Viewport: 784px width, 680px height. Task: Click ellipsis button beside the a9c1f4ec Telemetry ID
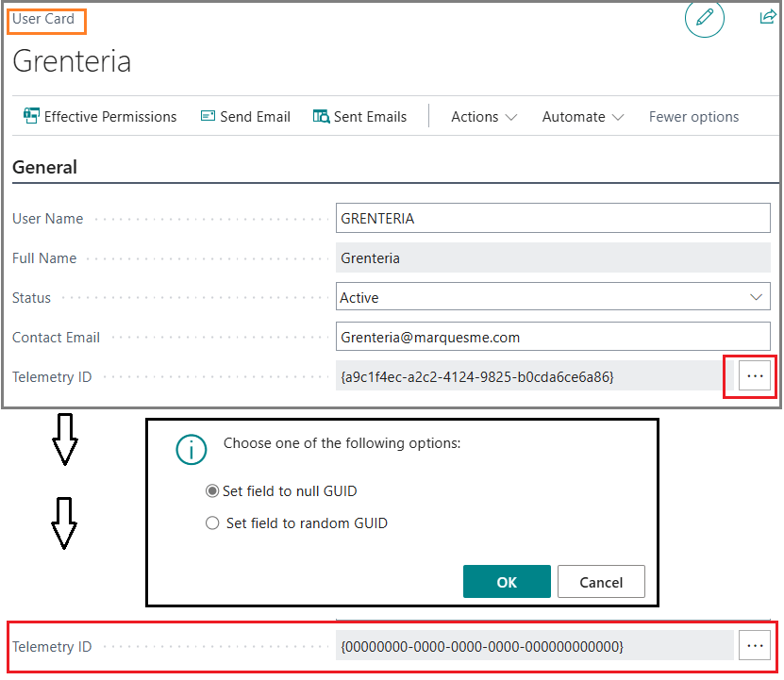tap(754, 376)
